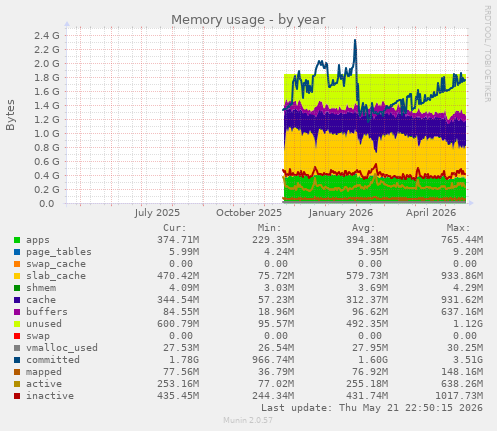Click the shmem dark green legend swatch
This screenshot has width=497, height=431.
17,288
